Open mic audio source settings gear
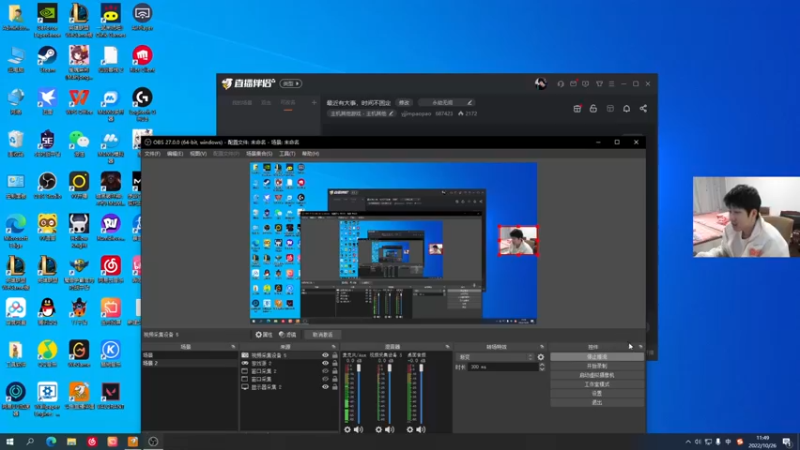The width and height of the screenshot is (800, 450). (347, 430)
